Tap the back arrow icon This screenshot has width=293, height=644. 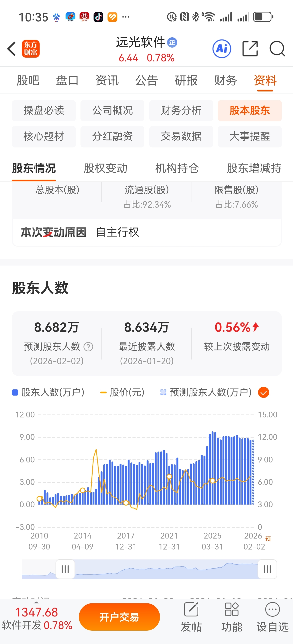point(11,49)
